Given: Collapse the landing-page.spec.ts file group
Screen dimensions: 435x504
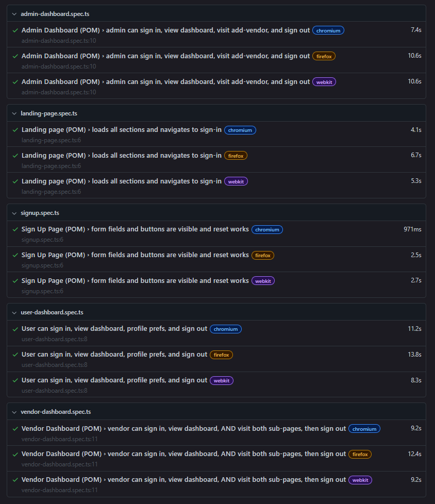Looking at the screenshot, I should pyautogui.click(x=14, y=113).
